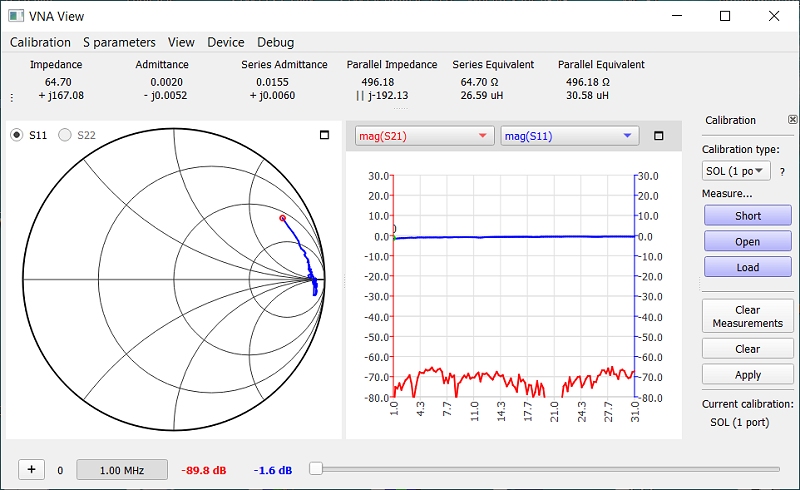
Task: Open the Device menu
Action: click(225, 42)
